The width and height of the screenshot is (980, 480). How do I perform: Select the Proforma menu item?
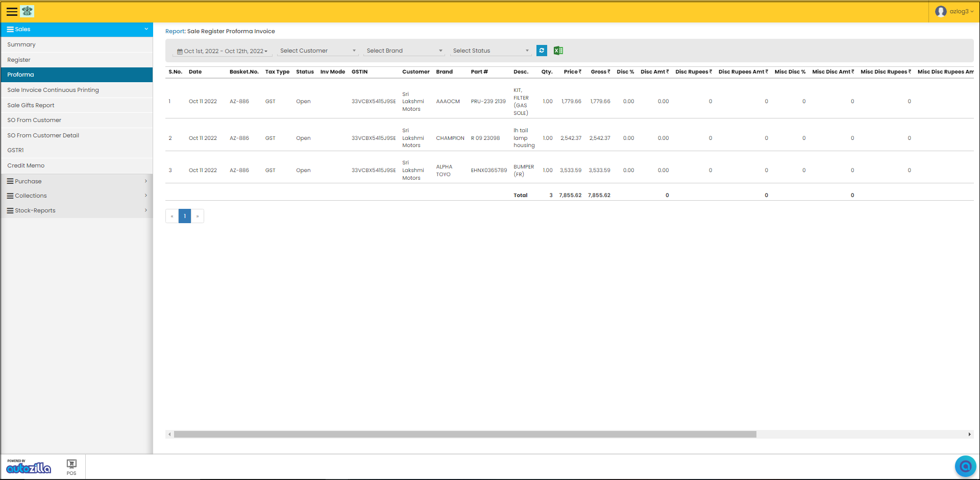(x=77, y=75)
